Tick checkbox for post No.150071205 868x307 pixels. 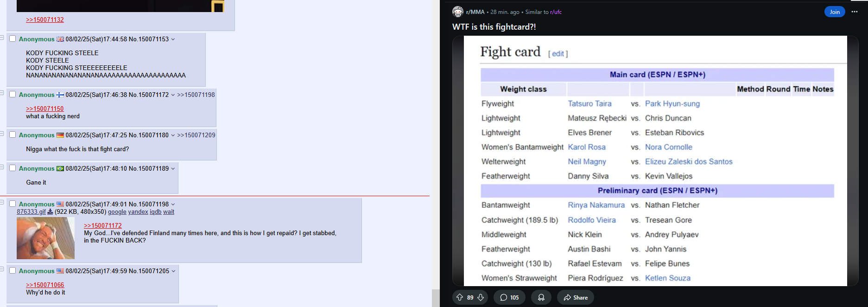coord(13,270)
